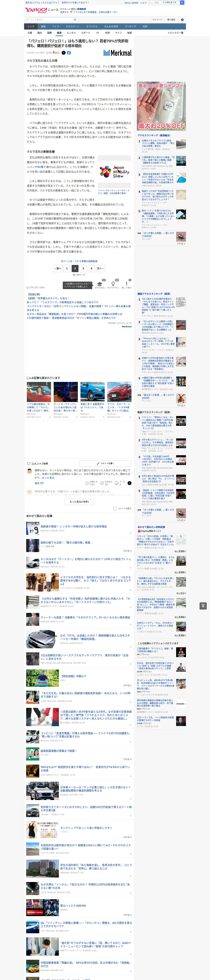The image size is (210, 980).
Task: Select page 1 in pagination
Action: [x=67, y=268]
